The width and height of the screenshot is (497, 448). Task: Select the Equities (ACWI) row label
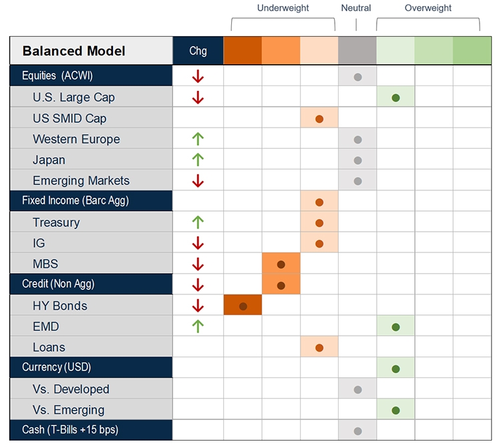[x=57, y=75]
